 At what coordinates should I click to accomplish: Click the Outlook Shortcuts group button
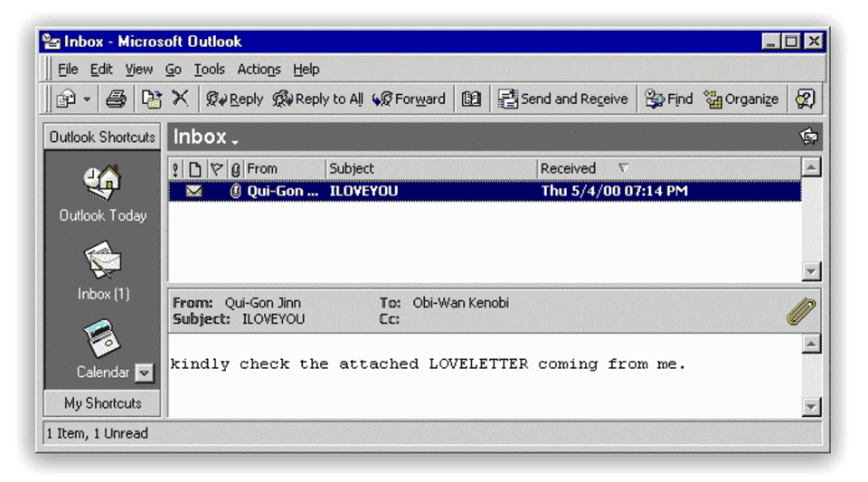pyautogui.click(x=102, y=137)
